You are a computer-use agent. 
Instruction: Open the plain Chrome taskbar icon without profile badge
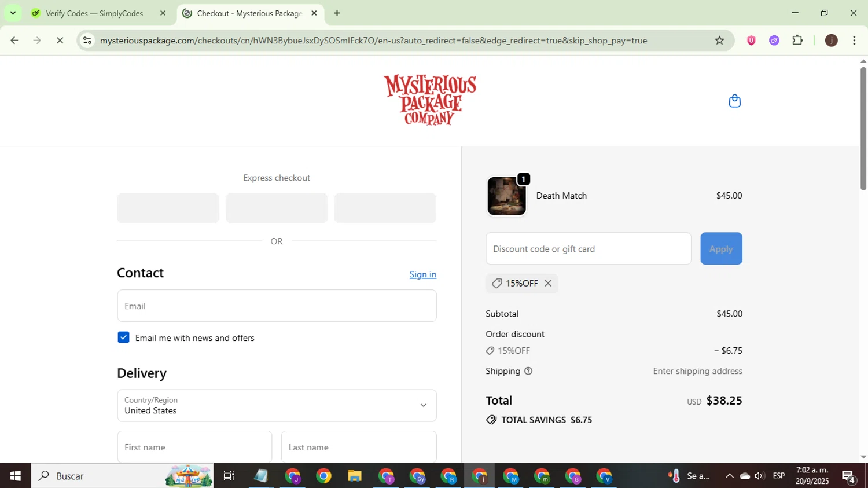coord(323,476)
